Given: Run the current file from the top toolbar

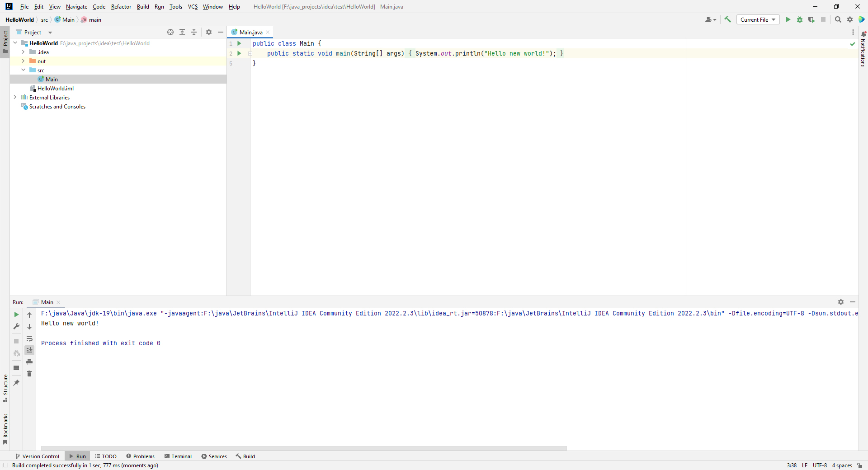Looking at the screenshot, I should pos(788,19).
